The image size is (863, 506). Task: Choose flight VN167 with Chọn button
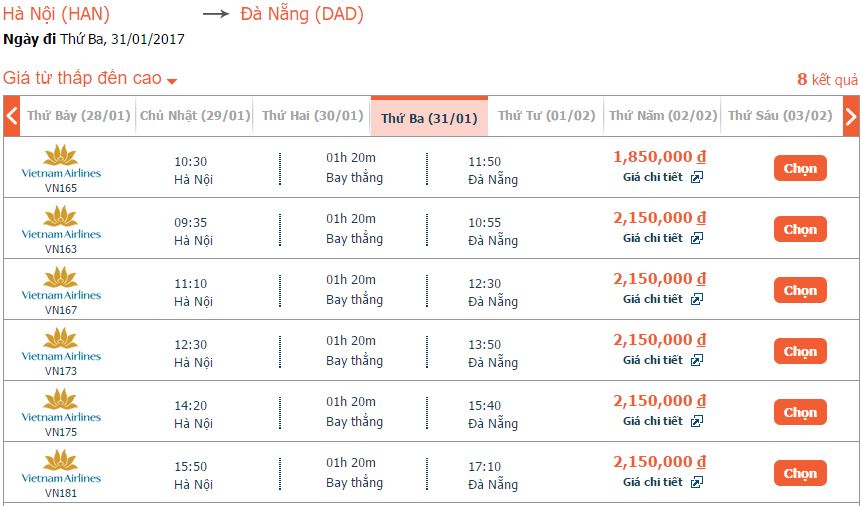click(800, 290)
